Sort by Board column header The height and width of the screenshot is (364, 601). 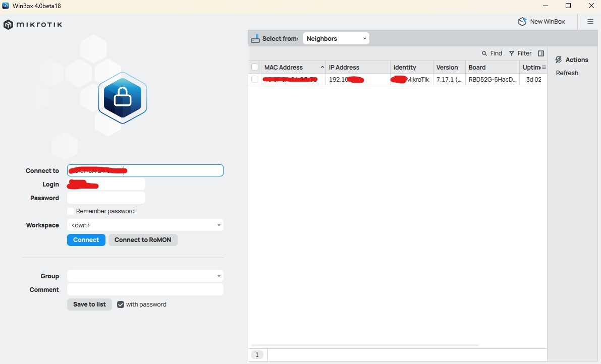493,68
